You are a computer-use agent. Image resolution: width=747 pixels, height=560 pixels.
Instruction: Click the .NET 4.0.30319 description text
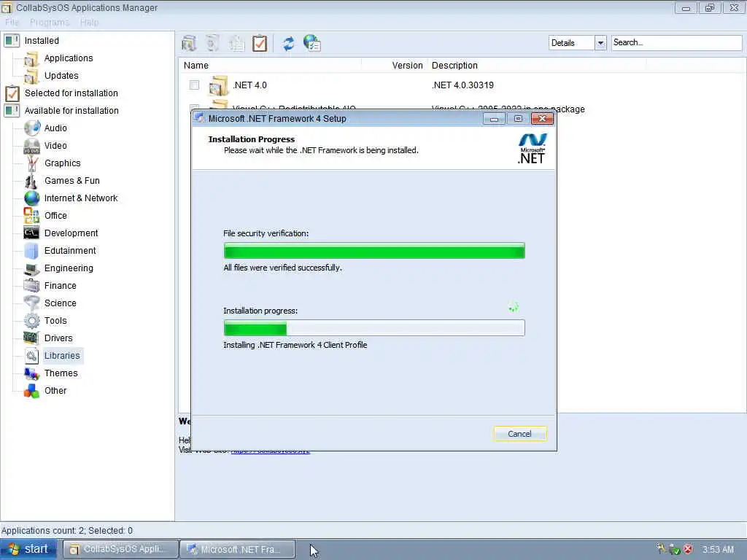click(462, 85)
